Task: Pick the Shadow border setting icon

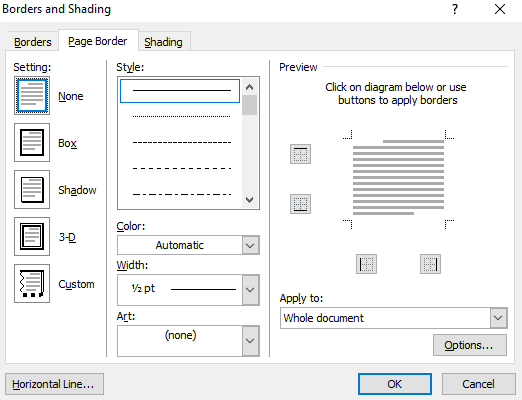Action: pos(32,190)
